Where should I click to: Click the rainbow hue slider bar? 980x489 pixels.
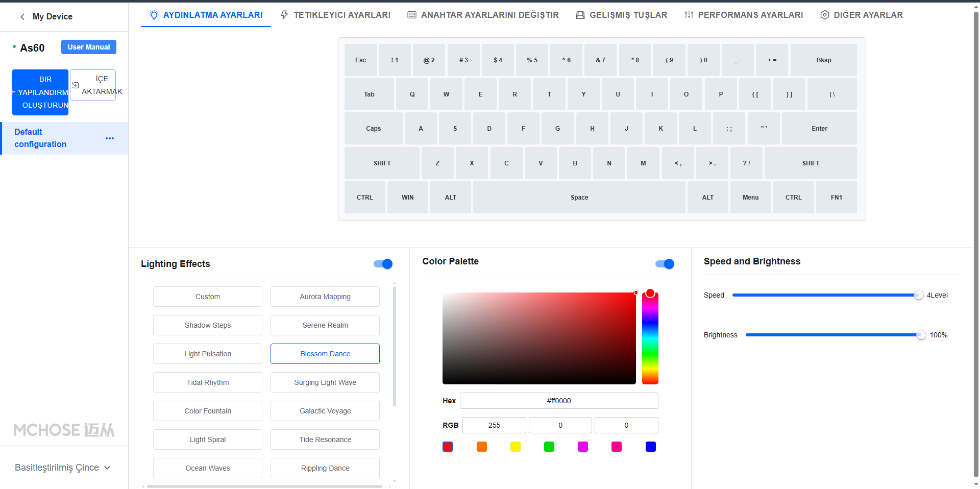650,338
